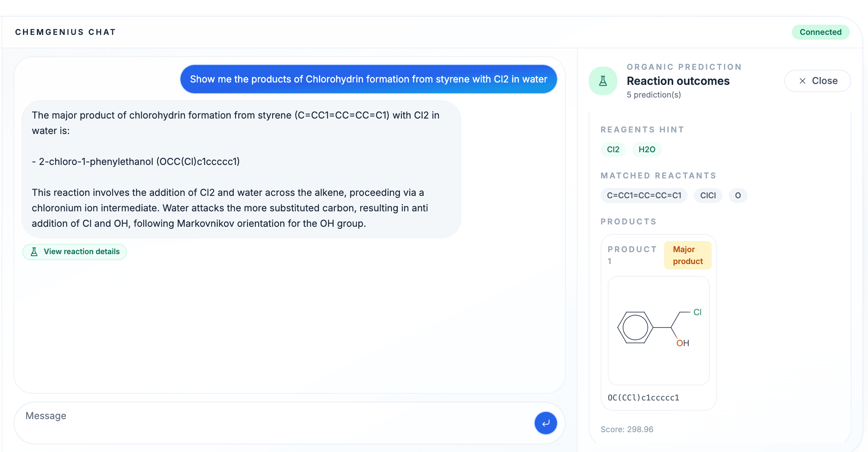868x452 pixels.
Task: Expand the Products section header
Action: [629, 222]
